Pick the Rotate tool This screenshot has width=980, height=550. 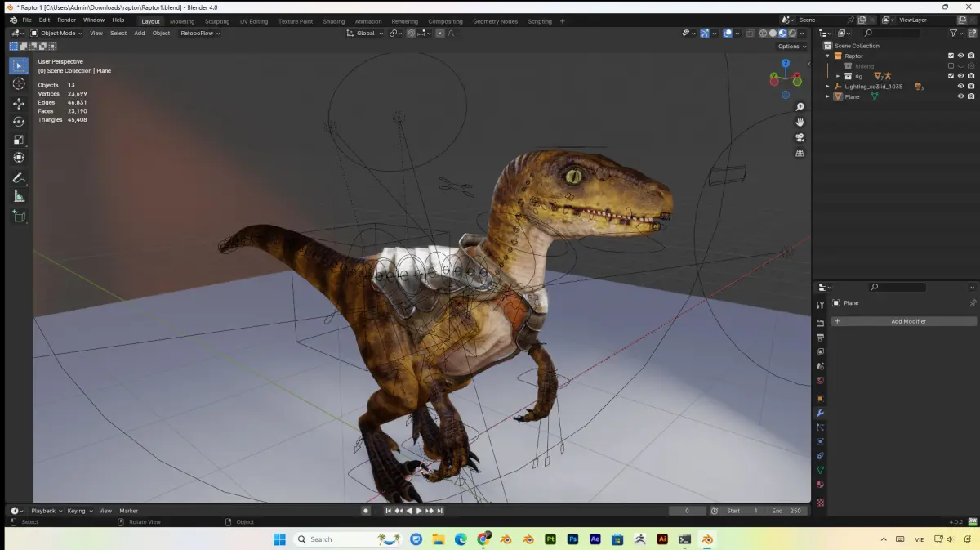[19, 122]
